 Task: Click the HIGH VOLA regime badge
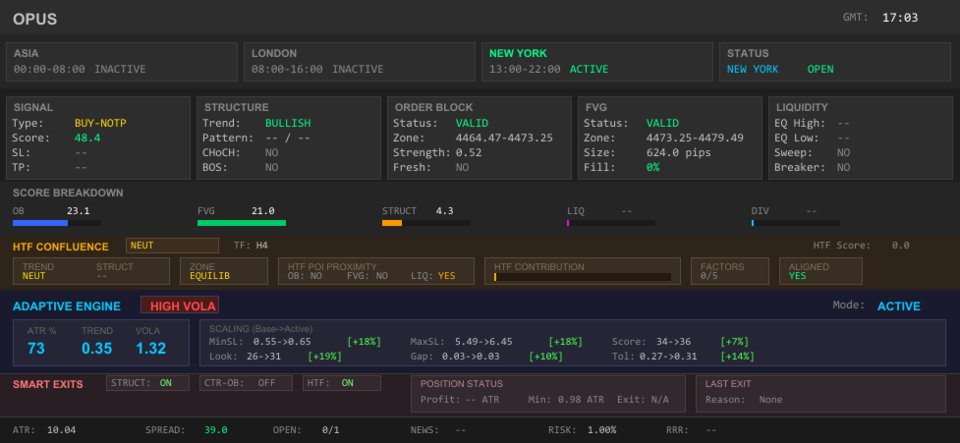(x=179, y=306)
